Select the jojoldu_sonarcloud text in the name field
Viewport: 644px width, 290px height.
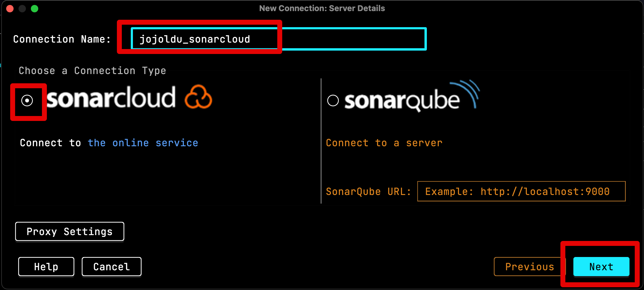195,39
